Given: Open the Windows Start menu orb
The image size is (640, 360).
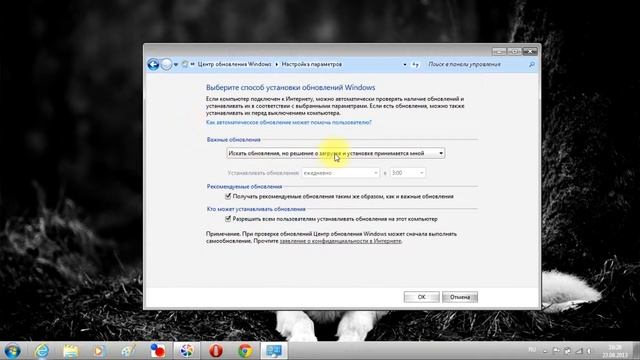Looking at the screenshot, I should (12, 351).
